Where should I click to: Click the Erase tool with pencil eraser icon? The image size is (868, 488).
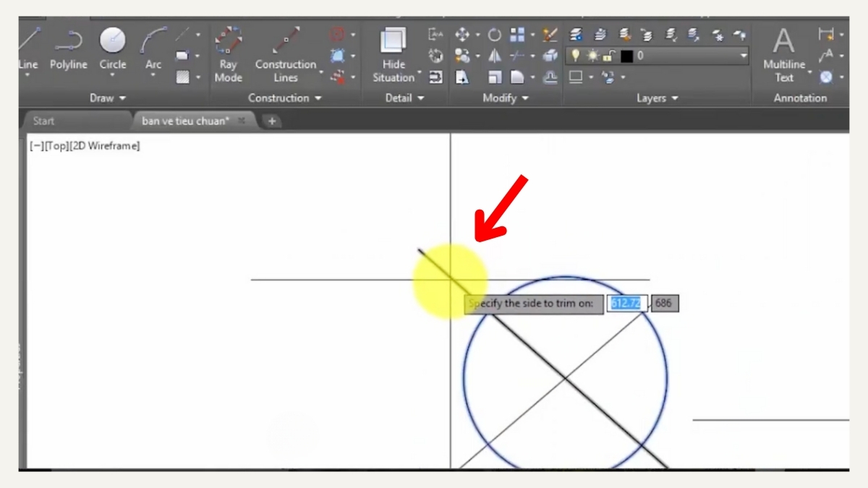point(550,34)
